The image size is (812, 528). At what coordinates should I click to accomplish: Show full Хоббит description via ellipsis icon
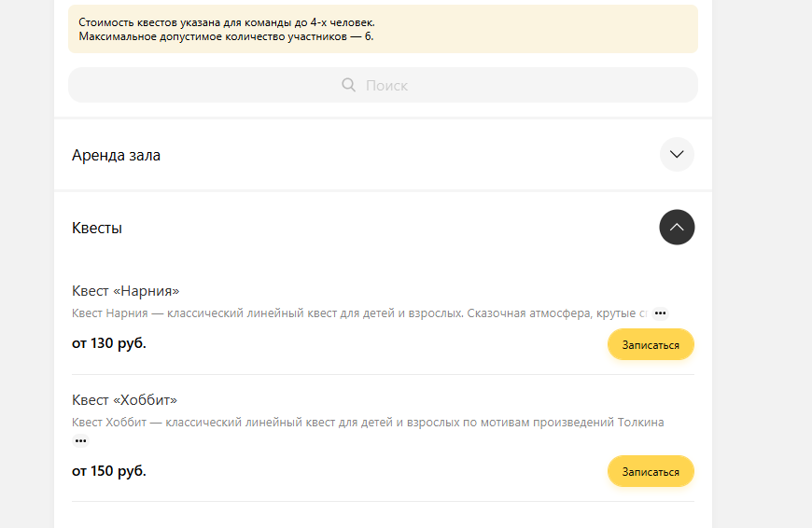[x=80, y=441]
